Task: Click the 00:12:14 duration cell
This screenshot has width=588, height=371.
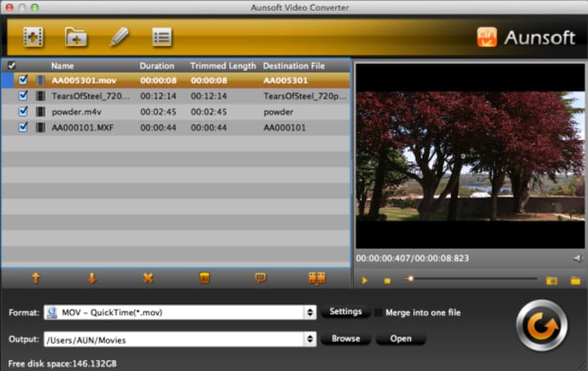Action: [158, 97]
